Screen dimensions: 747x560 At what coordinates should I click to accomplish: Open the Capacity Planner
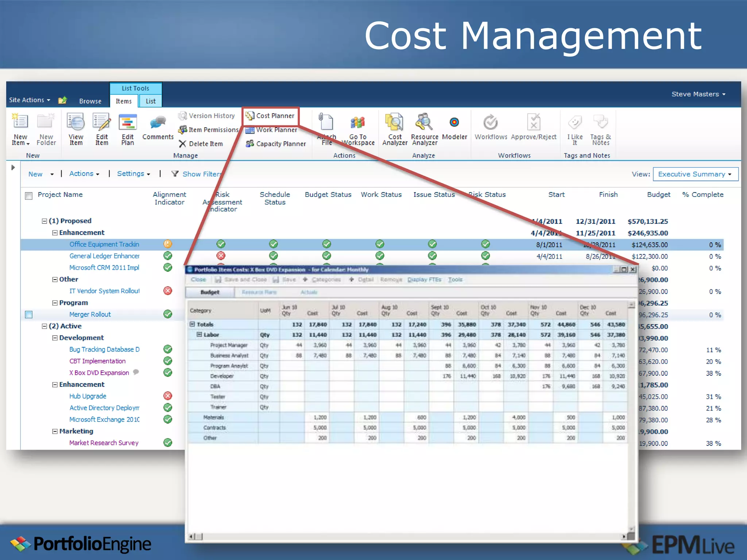(276, 144)
